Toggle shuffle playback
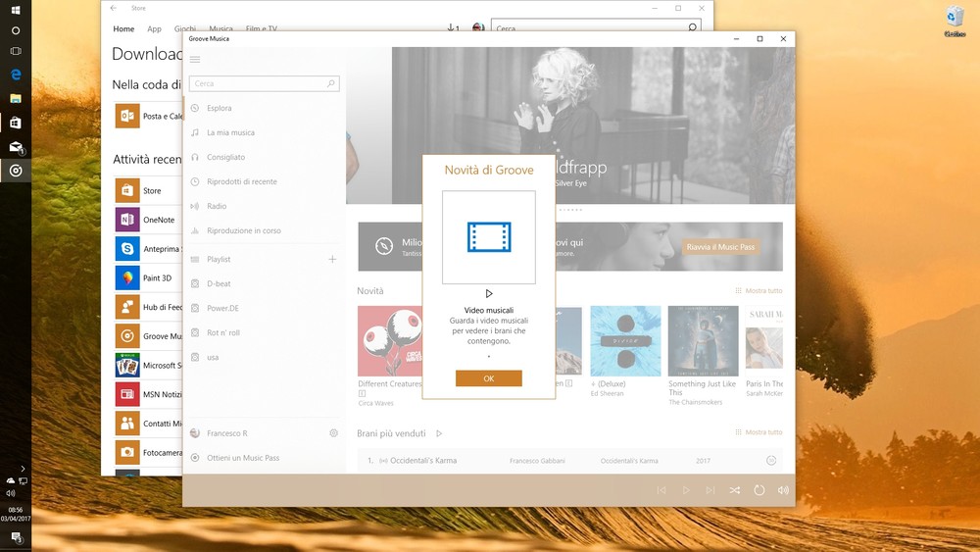This screenshot has width=980, height=552. [734, 490]
